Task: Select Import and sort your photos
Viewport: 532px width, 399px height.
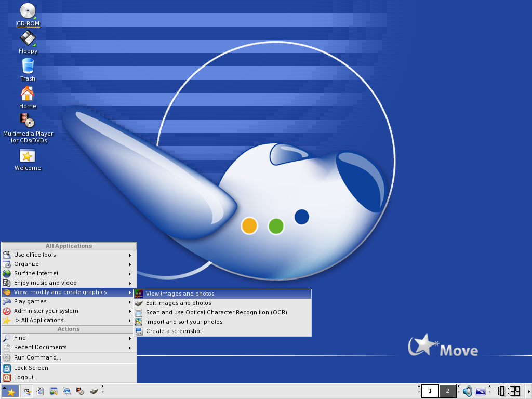Action: pos(222,322)
